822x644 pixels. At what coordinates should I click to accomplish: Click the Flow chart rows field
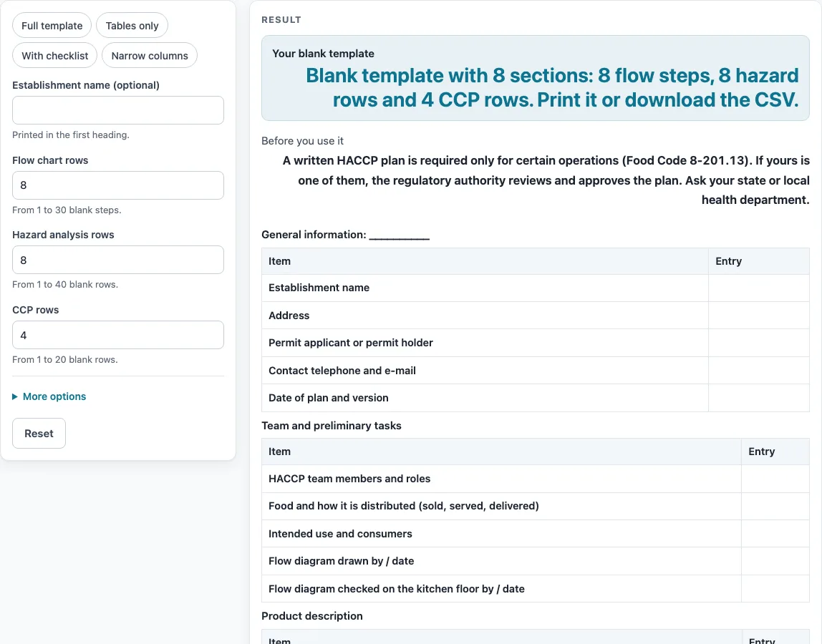118,185
